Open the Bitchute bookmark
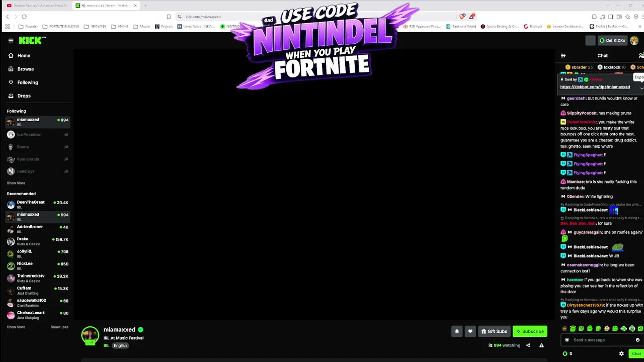Screen dimensions: 644x362 click(533, 27)
